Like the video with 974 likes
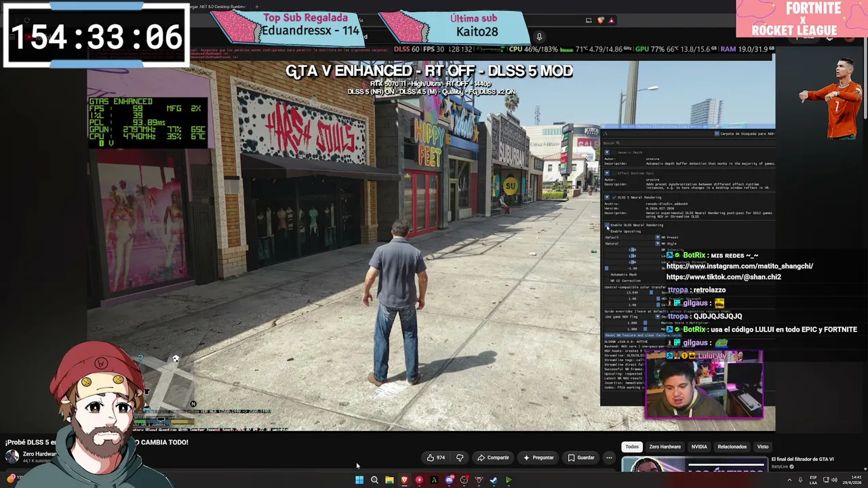 (435, 457)
